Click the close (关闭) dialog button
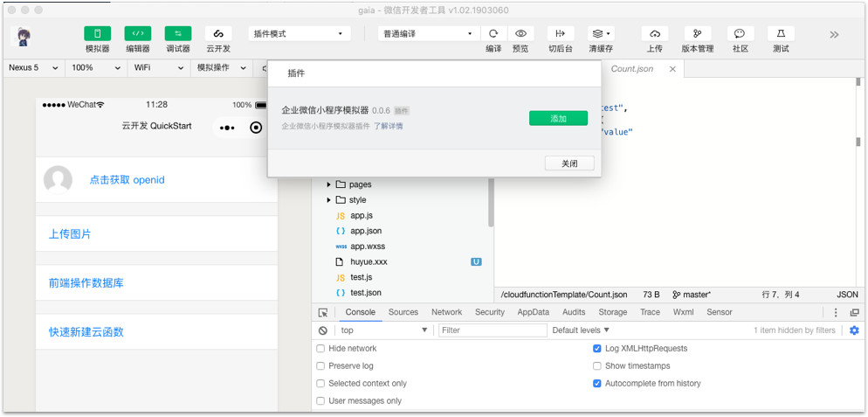 click(x=569, y=163)
